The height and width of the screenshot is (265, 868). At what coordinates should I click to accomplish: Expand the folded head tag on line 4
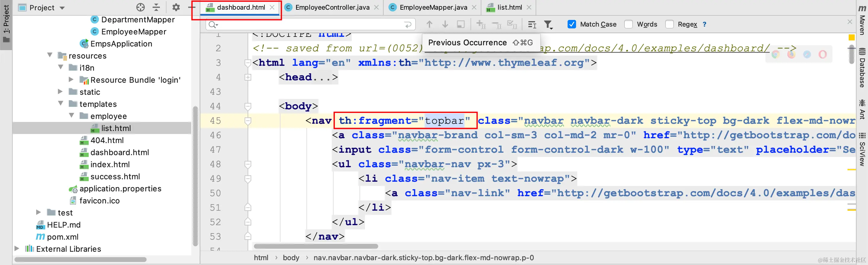point(248,77)
